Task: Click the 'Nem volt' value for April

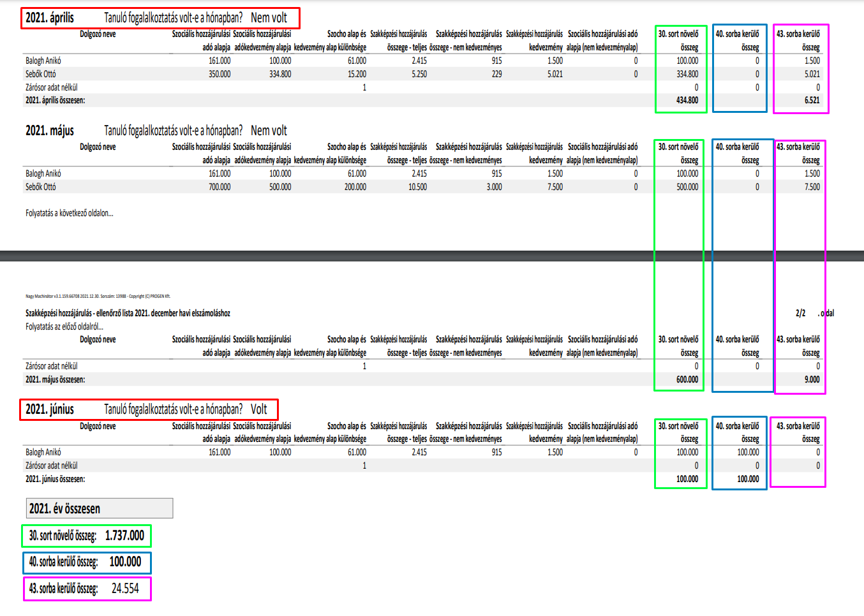Action: (x=269, y=18)
